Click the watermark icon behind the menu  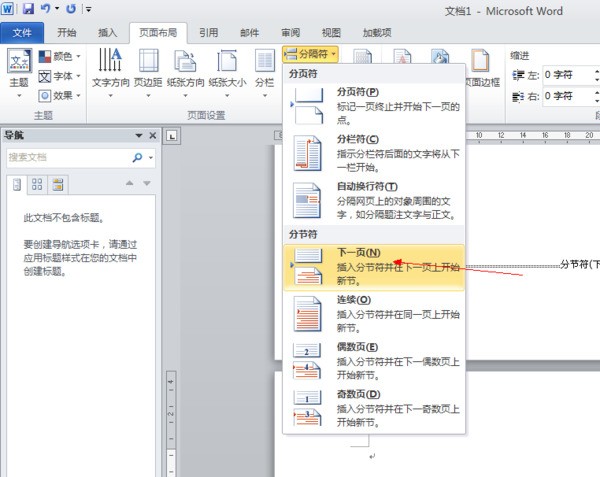402,56
